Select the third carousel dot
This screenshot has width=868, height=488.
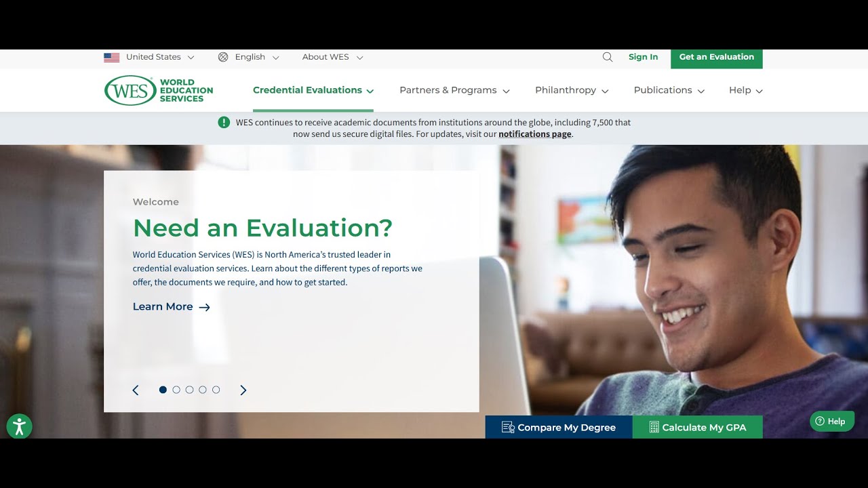(x=189, y=390)
